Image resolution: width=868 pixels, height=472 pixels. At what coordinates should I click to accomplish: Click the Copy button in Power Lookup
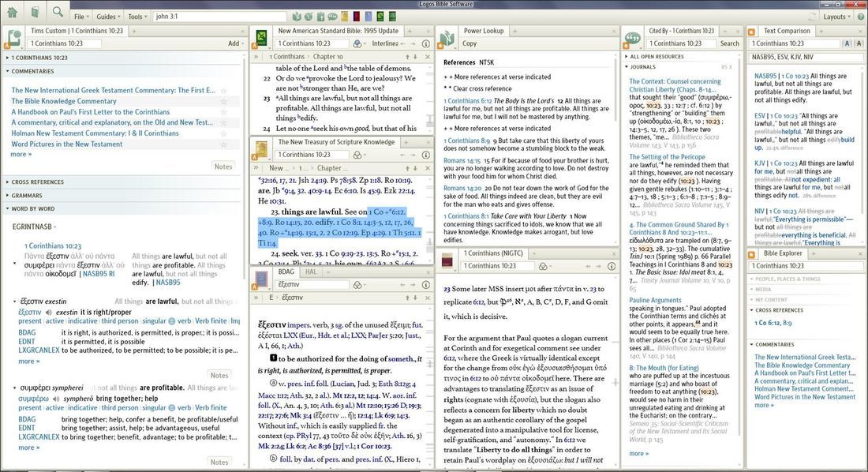click(x=470, y=43)
